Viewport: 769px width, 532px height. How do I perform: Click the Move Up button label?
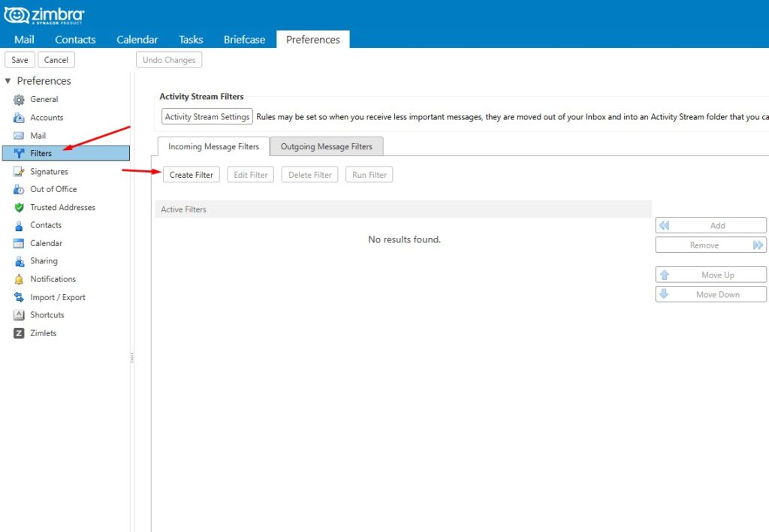718,275
